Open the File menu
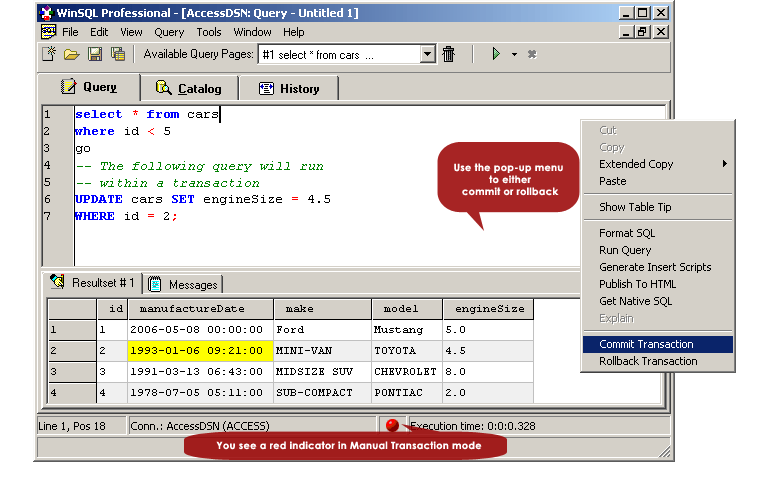The image size is (779, 499). pos(70,32)
